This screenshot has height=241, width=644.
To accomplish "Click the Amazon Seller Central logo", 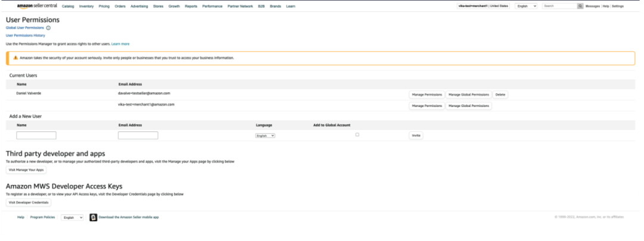I will (37, 6).
